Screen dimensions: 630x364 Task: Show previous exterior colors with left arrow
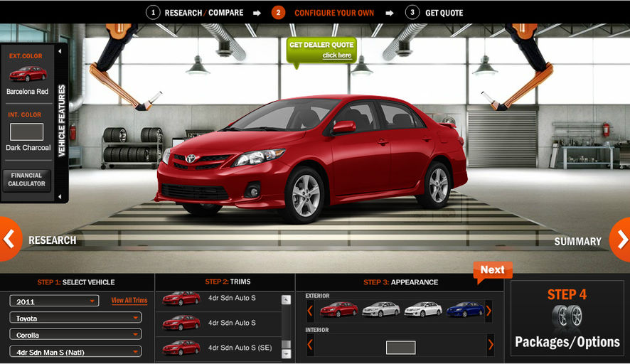tap(310, 311)
